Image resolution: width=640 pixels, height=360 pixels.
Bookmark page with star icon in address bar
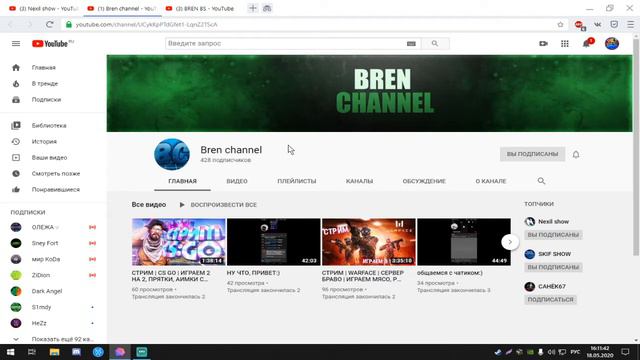(560, 24)
